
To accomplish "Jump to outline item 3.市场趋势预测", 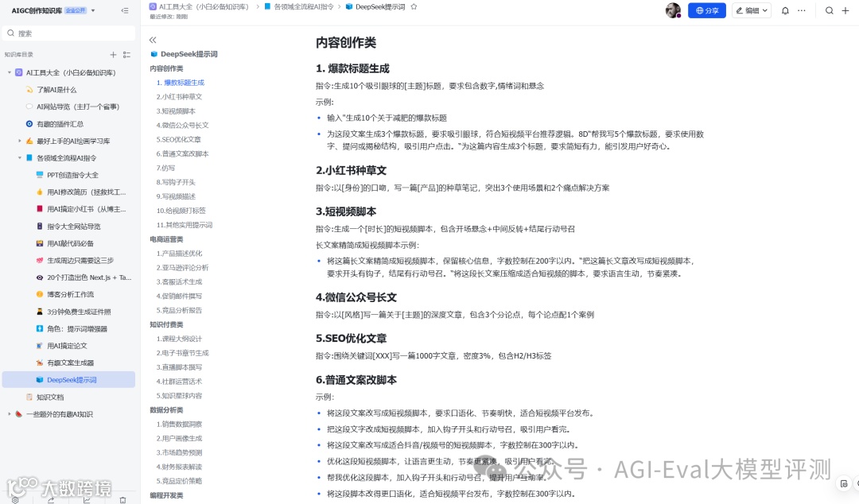I will [x=179, y=453].
